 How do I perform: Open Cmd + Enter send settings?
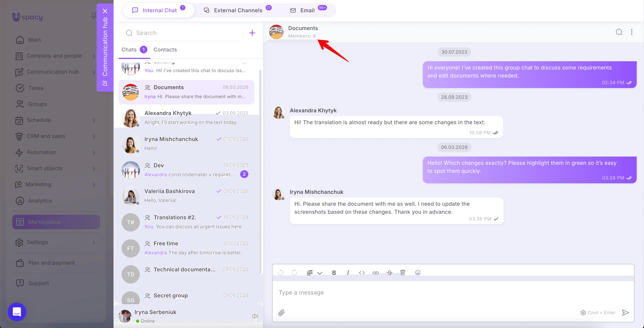coord(598,312)
